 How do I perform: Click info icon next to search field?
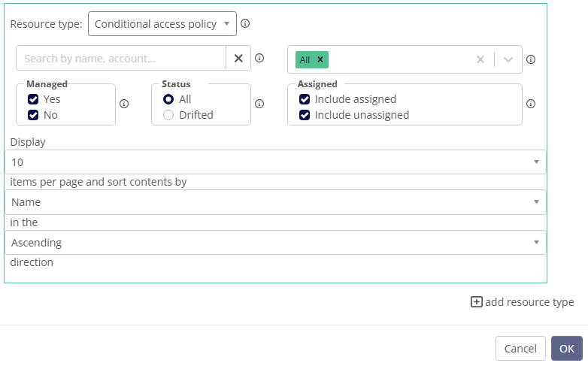click(x=259, y=58)
